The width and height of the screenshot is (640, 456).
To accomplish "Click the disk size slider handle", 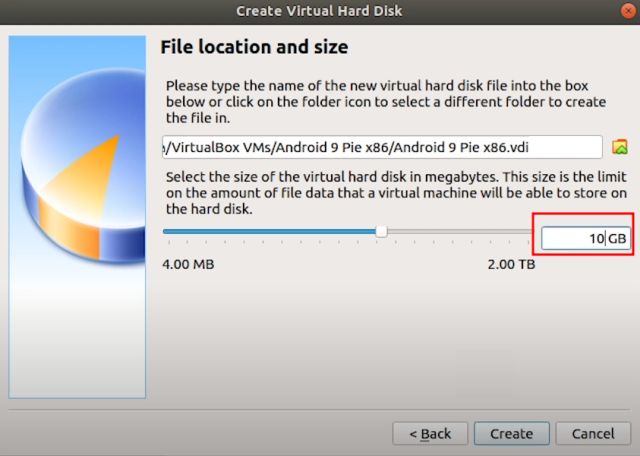I will tap(381, 231).
